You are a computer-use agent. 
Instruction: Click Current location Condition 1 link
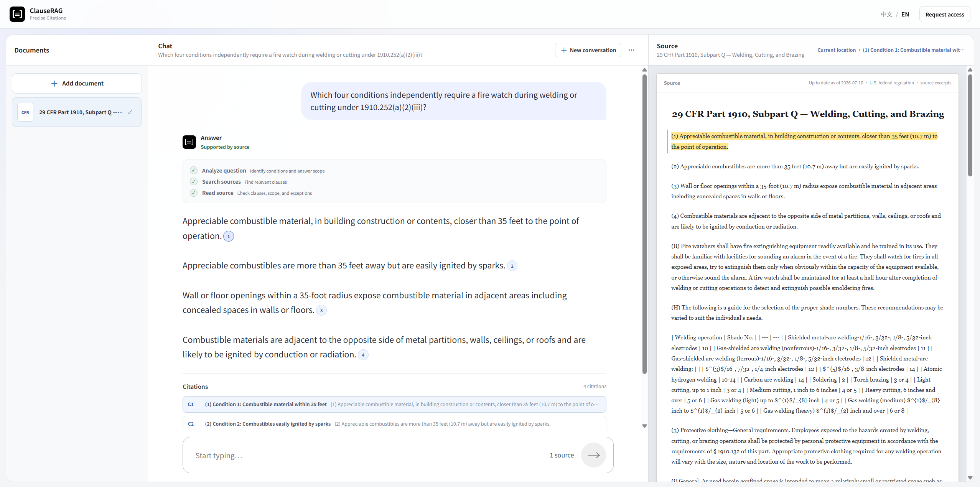pos(891,50)
